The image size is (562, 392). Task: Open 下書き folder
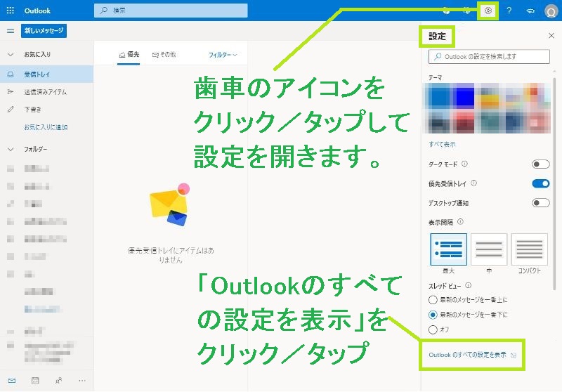pos(46,110)
